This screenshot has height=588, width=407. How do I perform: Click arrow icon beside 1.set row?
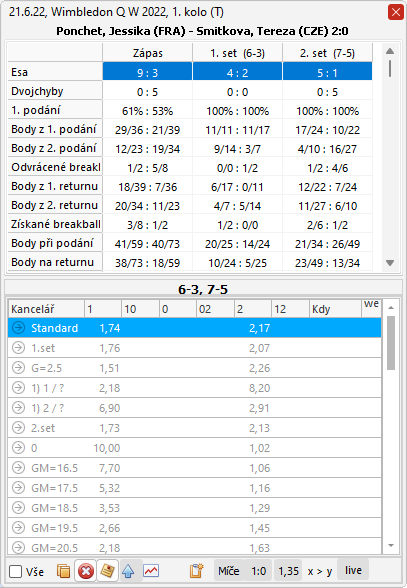(x=18, y=348)
